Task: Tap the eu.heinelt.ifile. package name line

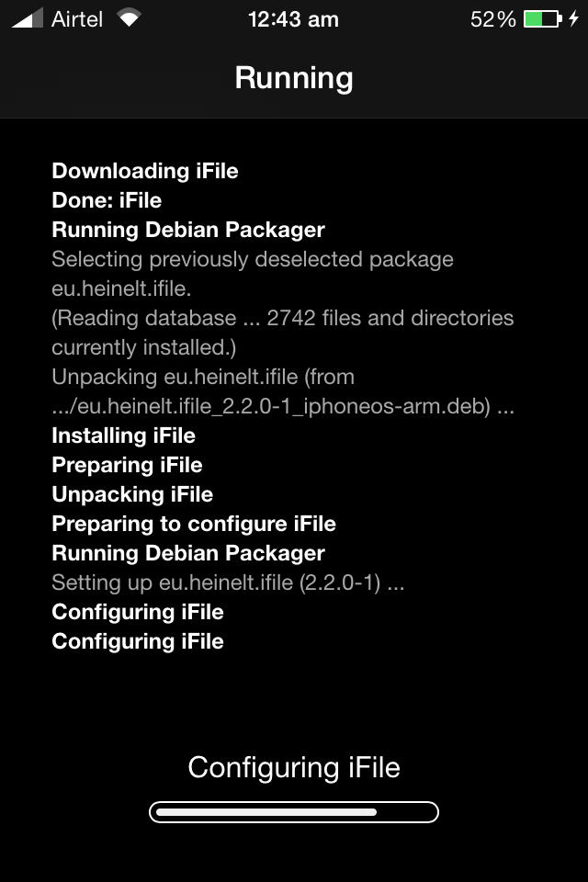Action: (121, 288)
